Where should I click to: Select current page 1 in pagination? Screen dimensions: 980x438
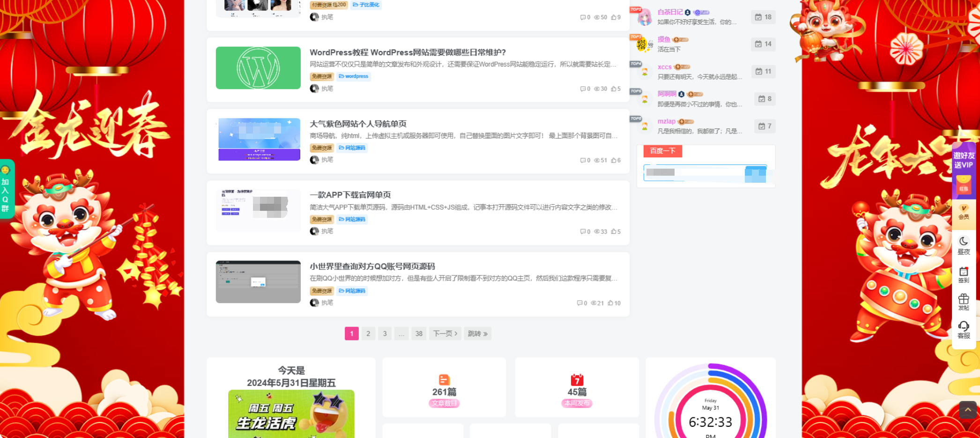(x=352, y=334)
